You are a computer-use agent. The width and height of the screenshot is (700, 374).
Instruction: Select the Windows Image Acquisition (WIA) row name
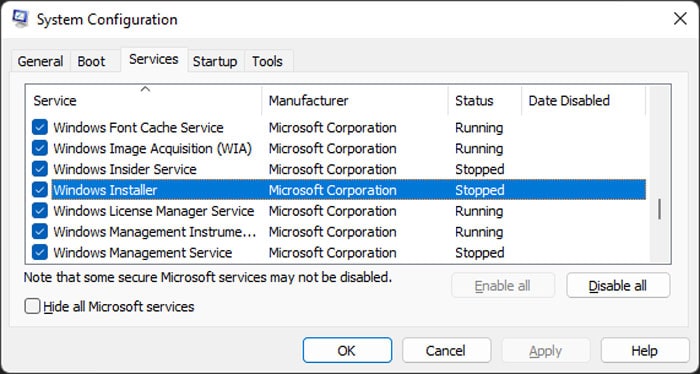click(153, 148)
